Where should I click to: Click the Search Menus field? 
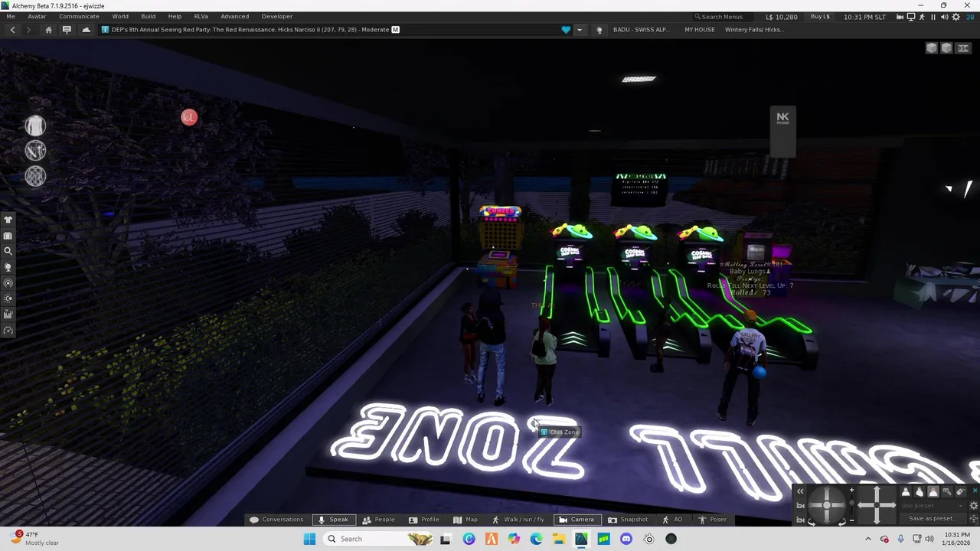(723, 16)
